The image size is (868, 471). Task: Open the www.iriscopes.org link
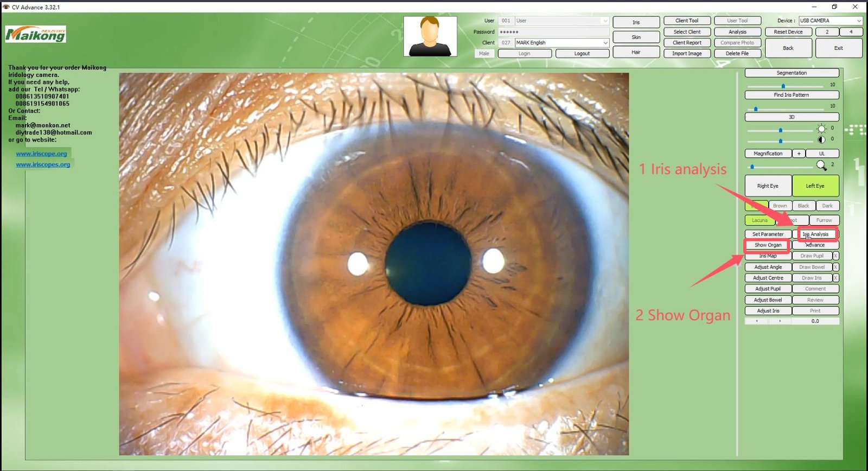[43, 164]
